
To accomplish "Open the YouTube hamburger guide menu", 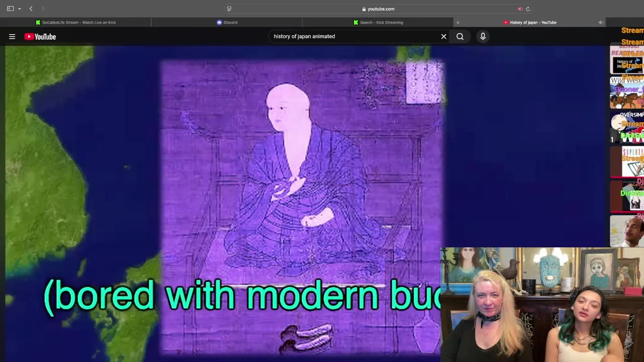I will click(12, 36).
